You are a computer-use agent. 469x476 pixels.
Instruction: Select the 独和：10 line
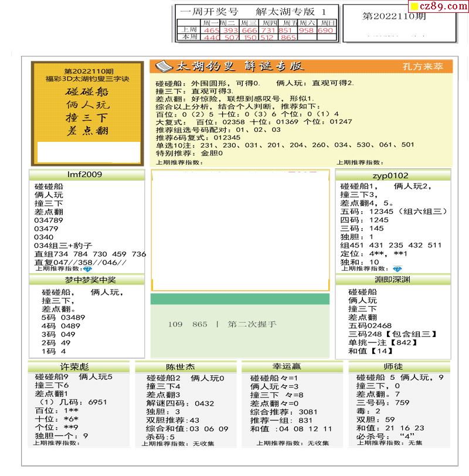(359, 261)
